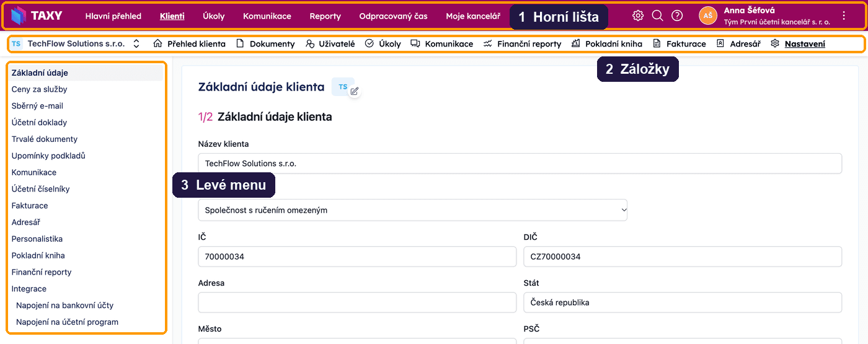Open help question mark icon
This screenshot has width=868, height=344.
click(x=677, y=15)
